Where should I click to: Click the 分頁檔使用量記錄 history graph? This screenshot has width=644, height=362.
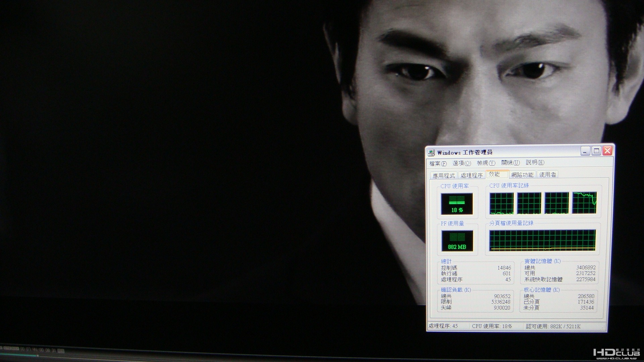pos(542,240)
